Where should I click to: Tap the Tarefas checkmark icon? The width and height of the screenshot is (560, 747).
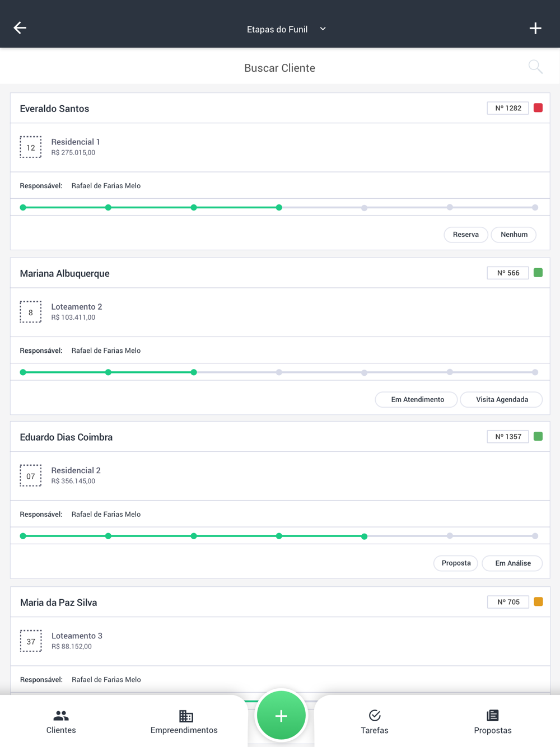pos(375,716)
